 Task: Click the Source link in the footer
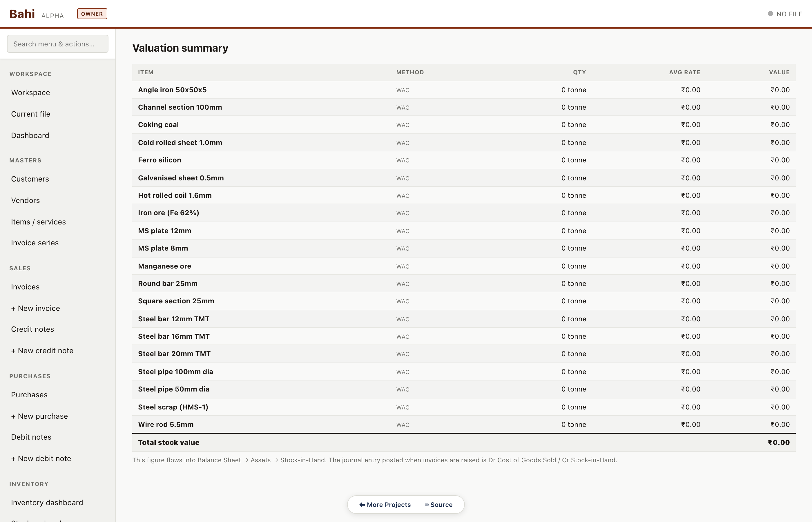pyautogui.click(x=438, y=504)
